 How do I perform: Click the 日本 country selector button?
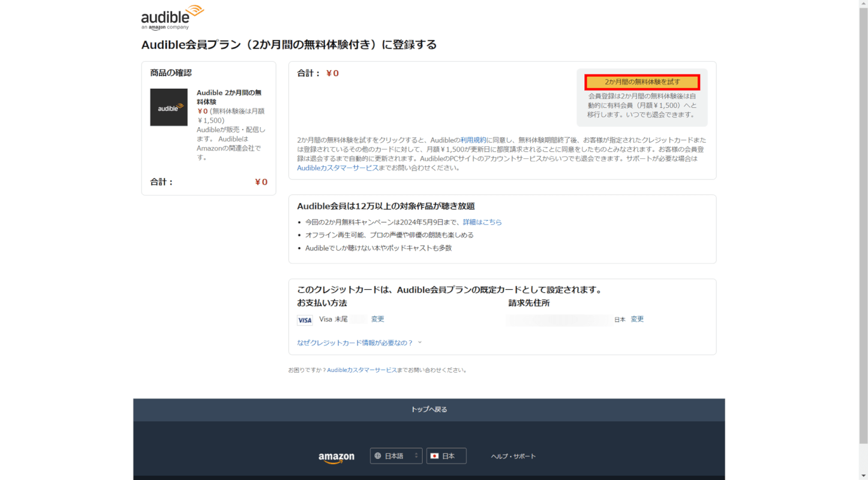446,456
